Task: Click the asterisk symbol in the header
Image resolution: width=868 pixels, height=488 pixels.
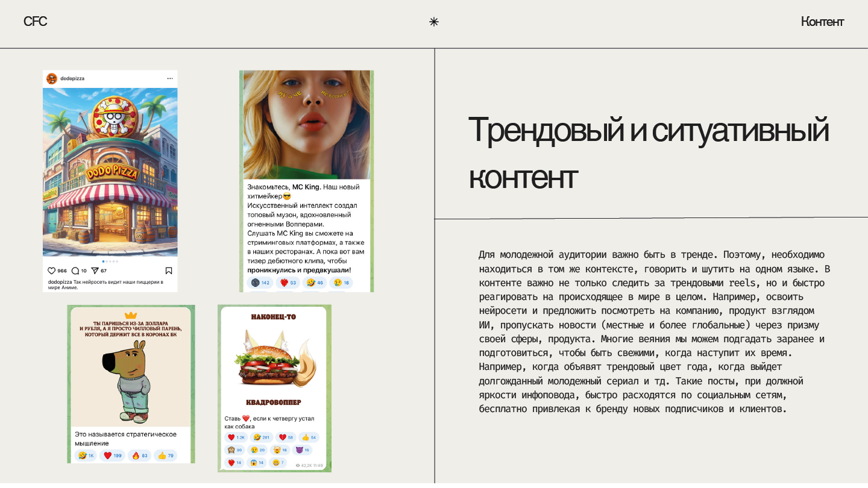Action: 433,22
